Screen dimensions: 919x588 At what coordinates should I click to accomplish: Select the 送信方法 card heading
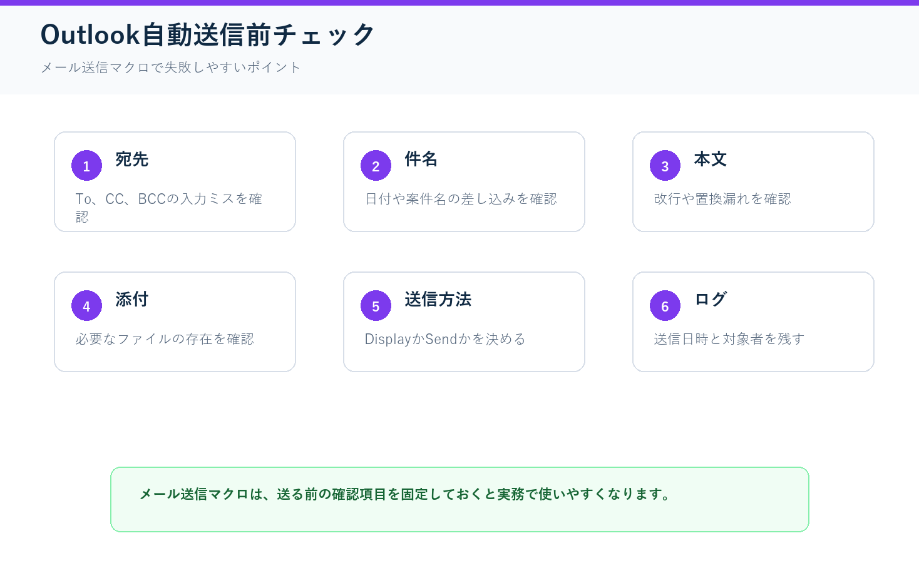point(438,300)
